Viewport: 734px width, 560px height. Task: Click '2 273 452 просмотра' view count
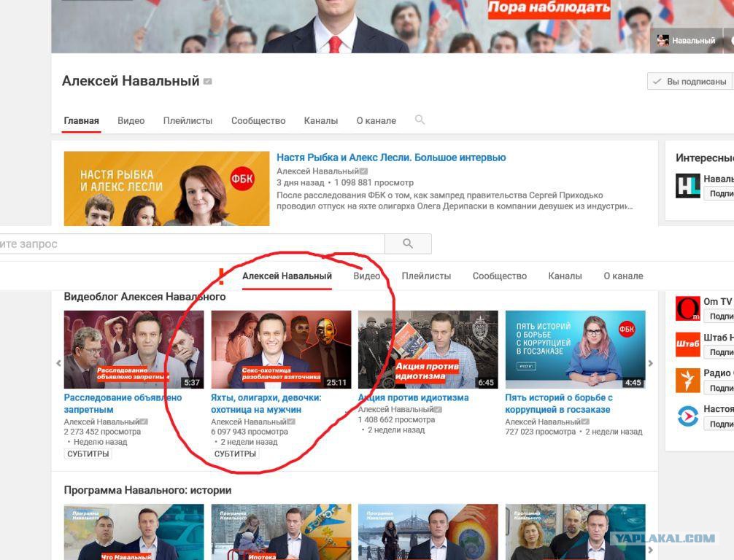(x=102, y=432)
